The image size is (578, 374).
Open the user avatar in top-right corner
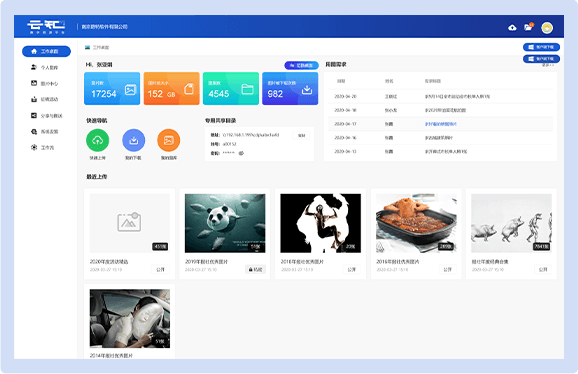[547, 28]
